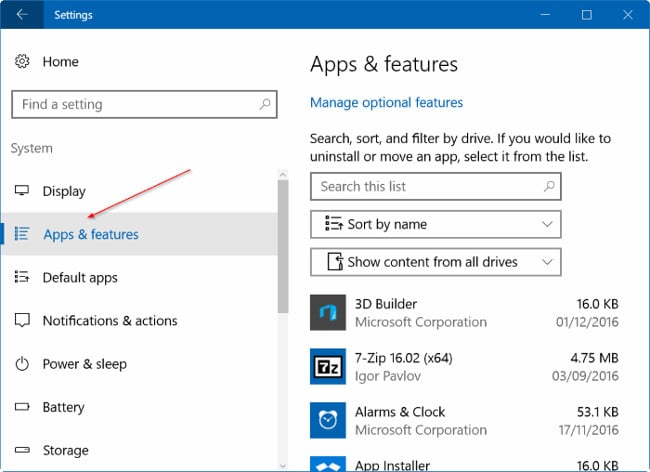Expand the Sort by name dropdown chevron

(547, 224)
